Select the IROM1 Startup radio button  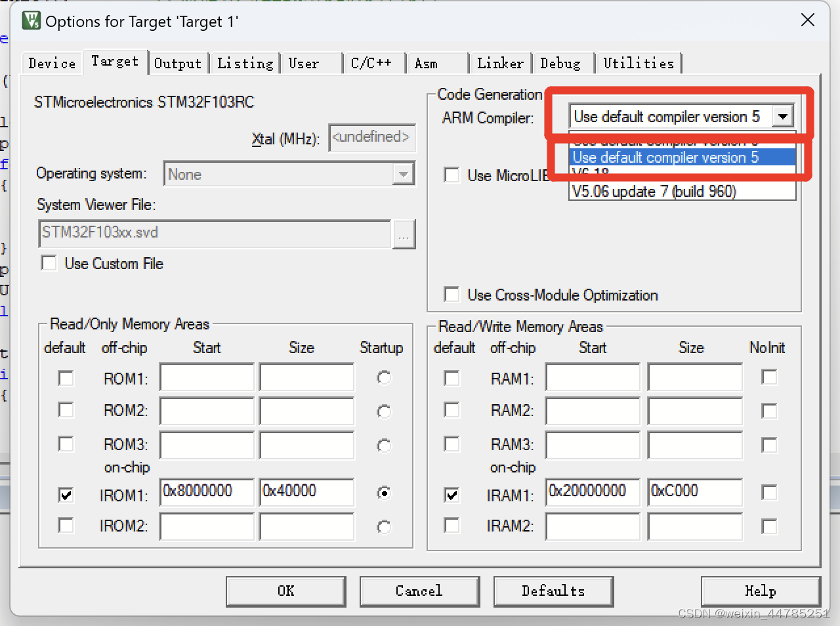384,493
